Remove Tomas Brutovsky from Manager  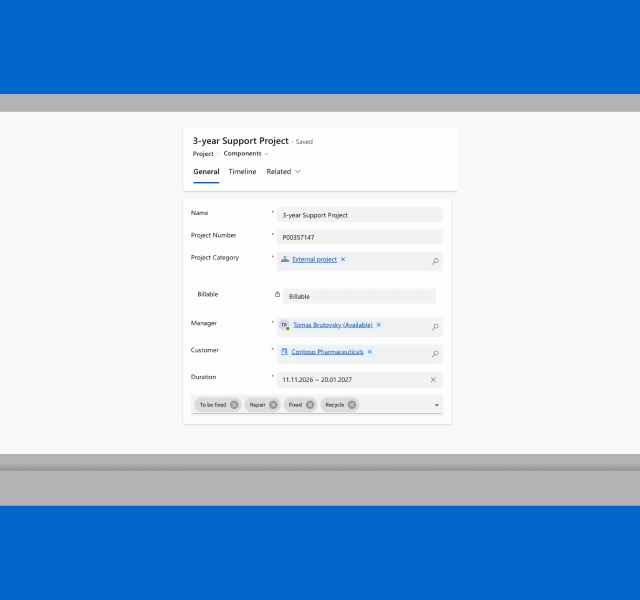pyautogui.click(x=379, y=325)
